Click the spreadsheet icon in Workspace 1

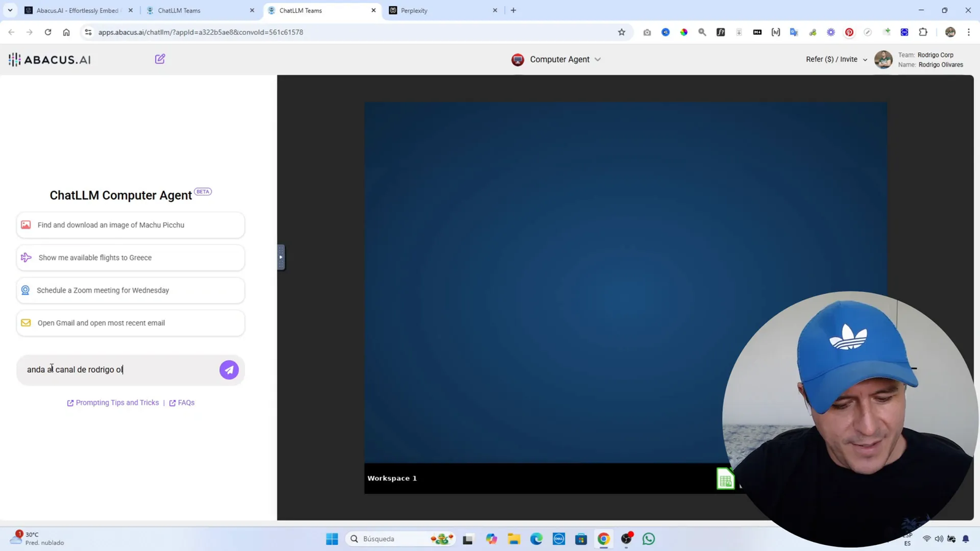coord(725,478)
